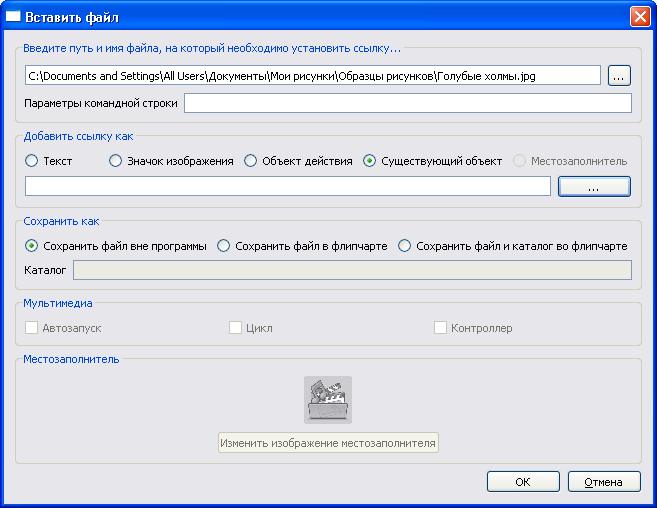The image size is (657, 508).
Task: Click the existing object text field
Action: 288,186
